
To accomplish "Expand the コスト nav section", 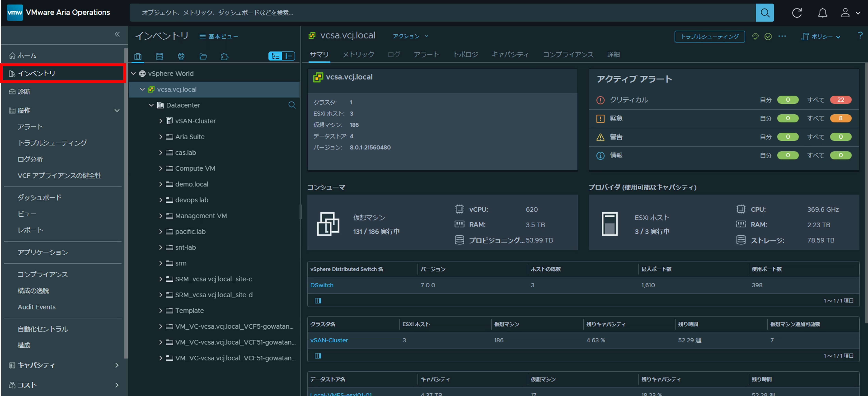I will pyautogui.click(x=117, y=385).
